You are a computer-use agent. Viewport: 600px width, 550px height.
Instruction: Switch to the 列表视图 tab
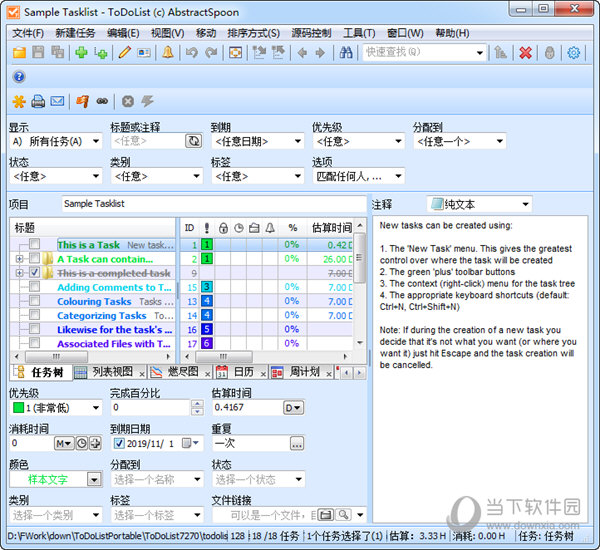107,372
